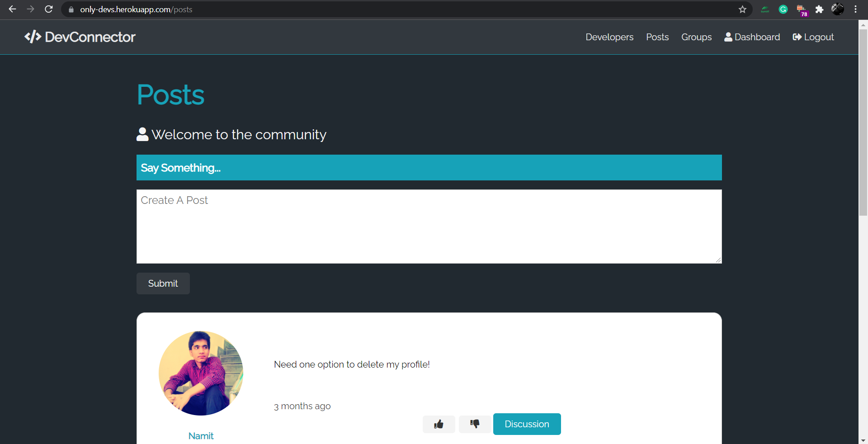868x444 pixels.
Task: Click the large 'Posts' page heading
Action: (x=170, y=95)
